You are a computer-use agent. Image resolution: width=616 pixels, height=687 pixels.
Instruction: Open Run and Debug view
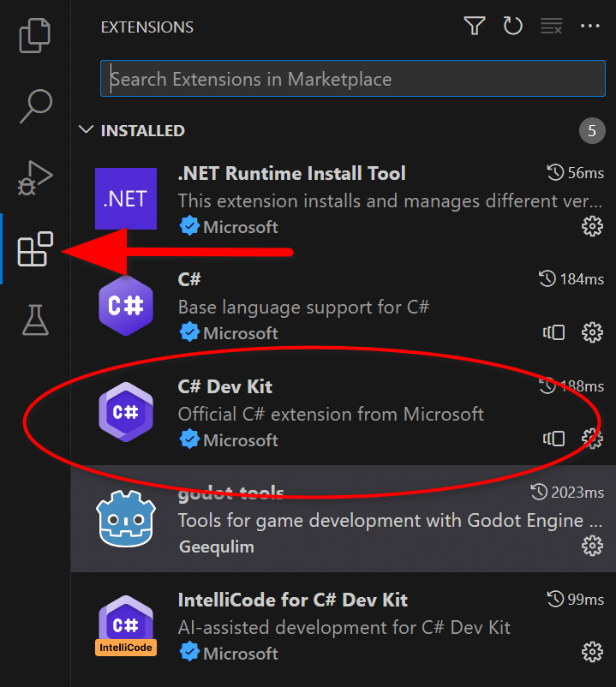point(35,177)
